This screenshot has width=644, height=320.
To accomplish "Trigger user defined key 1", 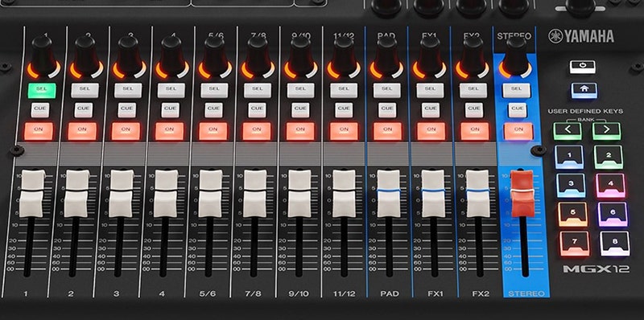I will pyautogui.click(x=569, y=157).
